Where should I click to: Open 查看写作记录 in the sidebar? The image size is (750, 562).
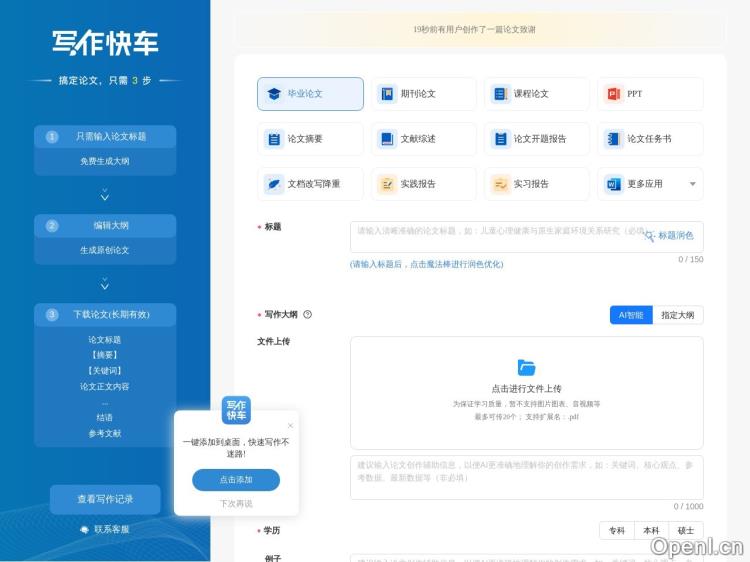point(105,499)
